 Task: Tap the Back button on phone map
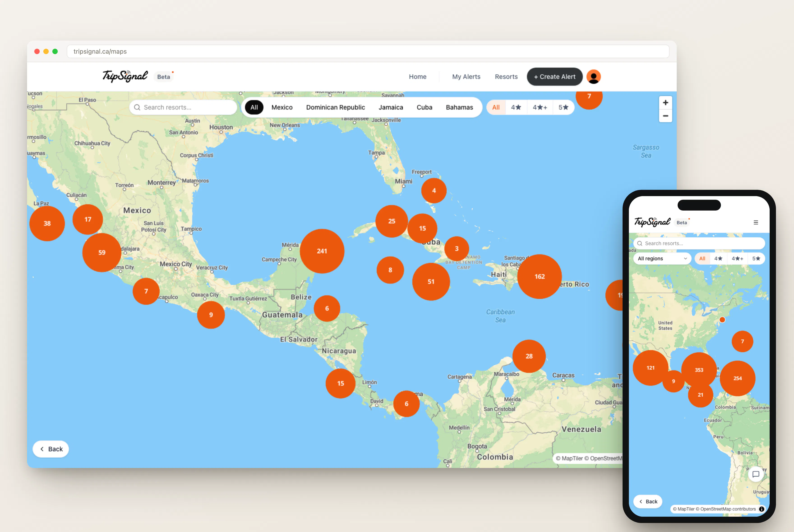coord(648,502)
